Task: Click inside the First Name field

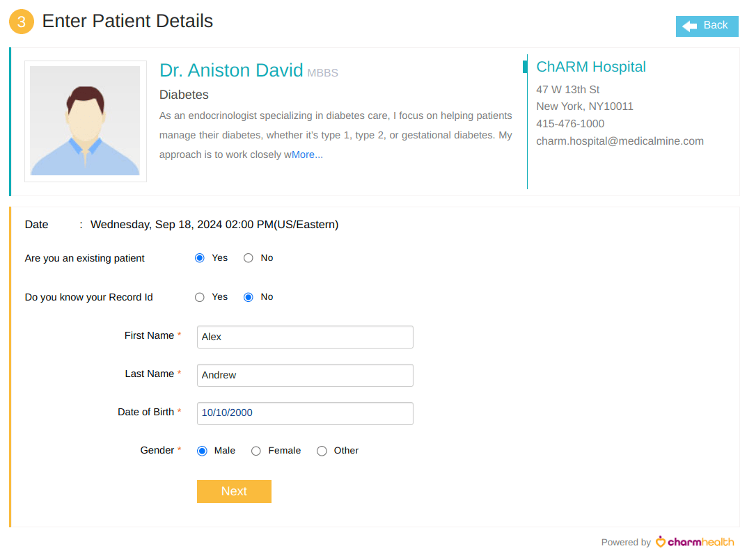Action: pyautogui.click(x=304, y=337)
